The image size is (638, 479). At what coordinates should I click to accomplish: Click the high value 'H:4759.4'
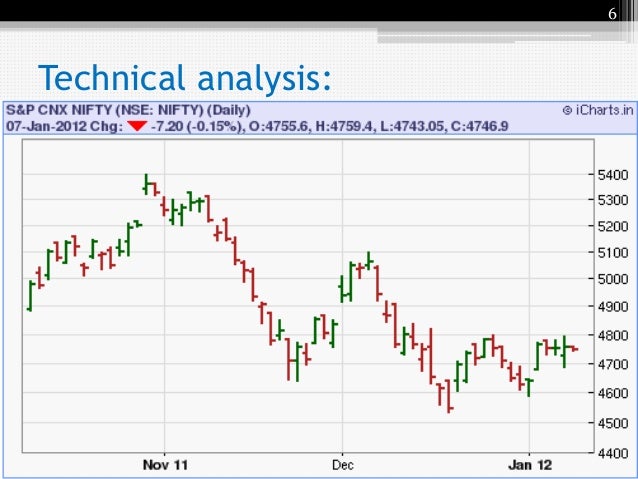click(343, 126)
